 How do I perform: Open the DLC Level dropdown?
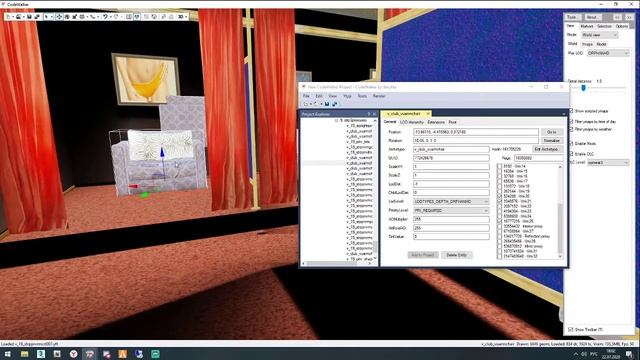[x=608, y=162]
